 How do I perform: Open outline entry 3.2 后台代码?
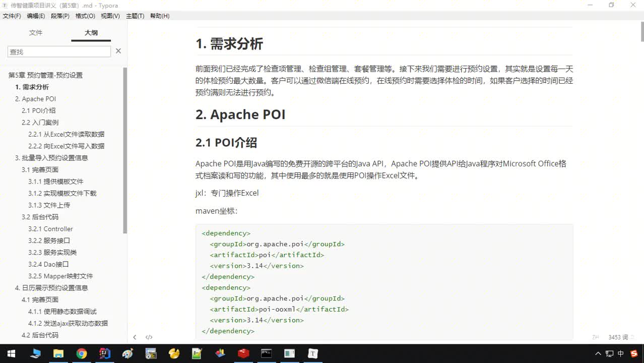(x=40, y=217)
